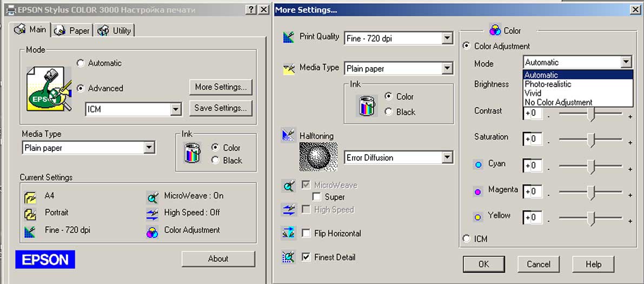Open the ICM custom settings dropdown
This screenshot has height=284, width=644.
pyautogui.click(x=176, y=109)
